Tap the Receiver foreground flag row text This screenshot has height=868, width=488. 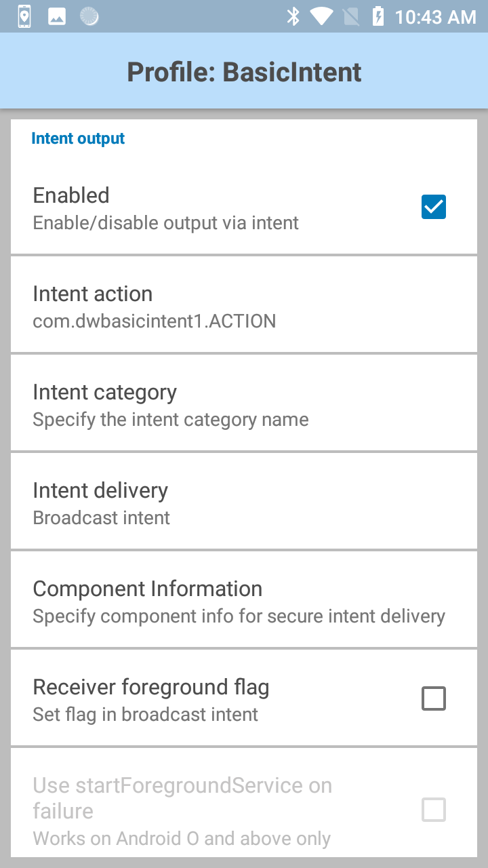(151, 688)
